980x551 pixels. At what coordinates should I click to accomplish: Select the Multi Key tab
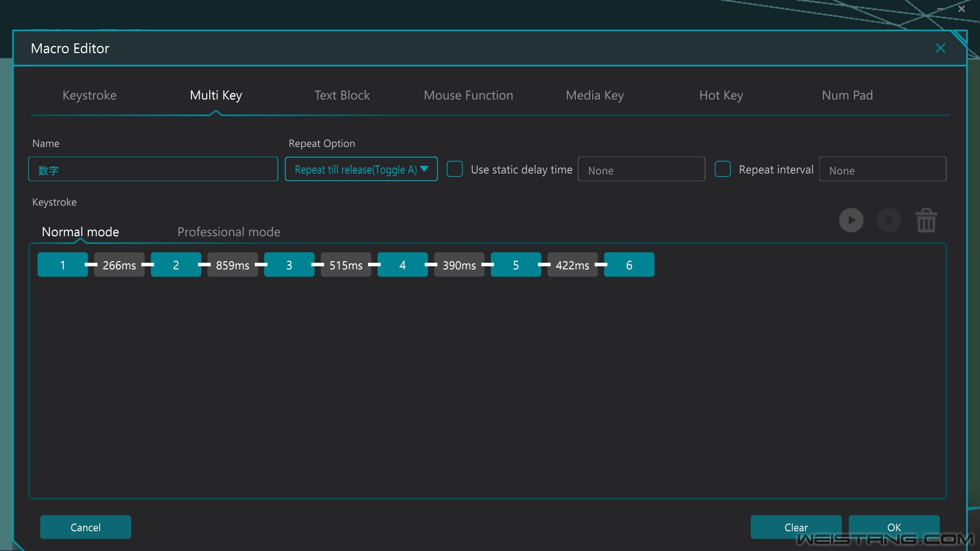(x=216, y=95)
